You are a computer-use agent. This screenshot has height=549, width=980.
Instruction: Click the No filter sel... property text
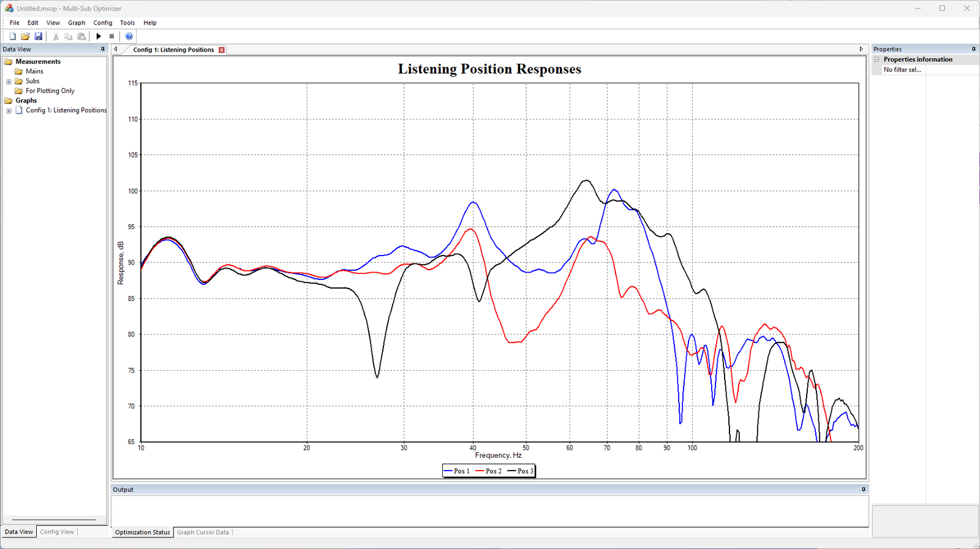pos(902,70)
